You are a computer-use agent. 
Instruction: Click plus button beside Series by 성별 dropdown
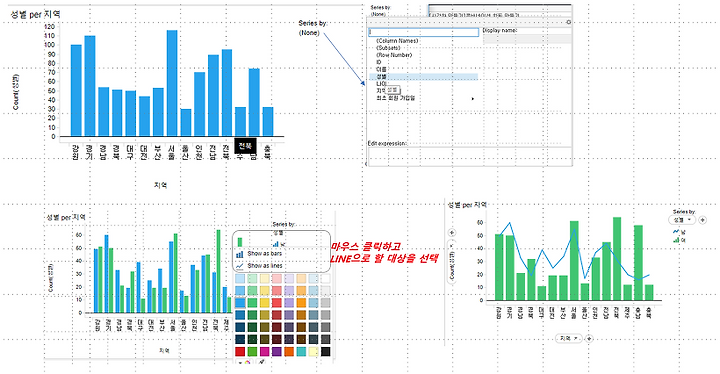(703, 220)
